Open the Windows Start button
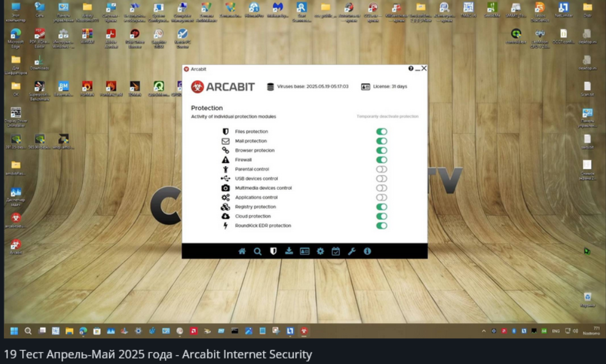 (x=14, y=331)
